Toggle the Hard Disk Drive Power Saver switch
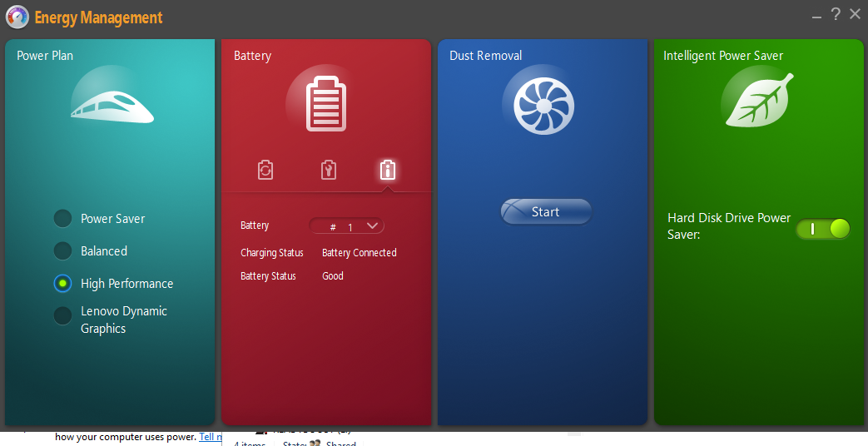 (823, 229)
